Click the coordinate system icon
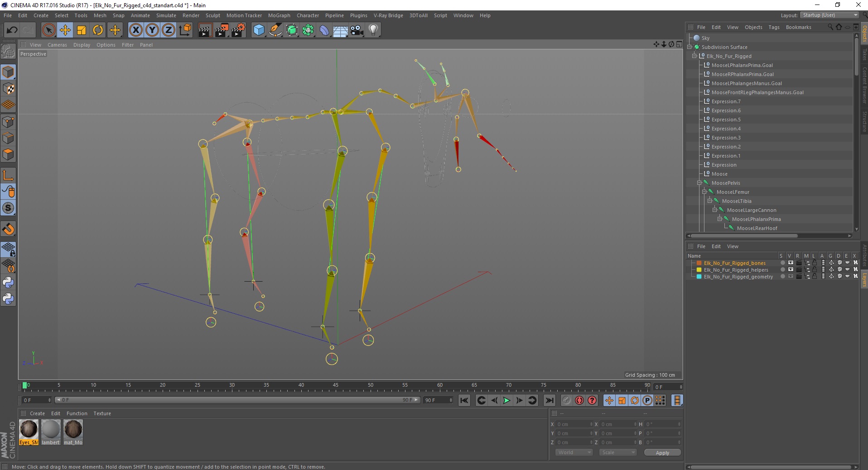This screenshot has width=868, height=470. [x=185, y=30]
